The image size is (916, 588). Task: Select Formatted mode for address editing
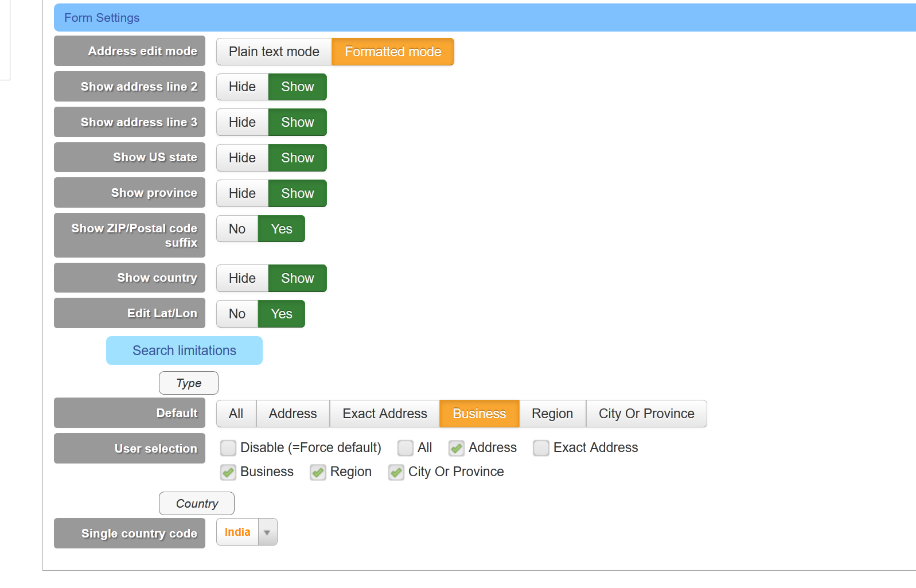[x=393, y=52]
